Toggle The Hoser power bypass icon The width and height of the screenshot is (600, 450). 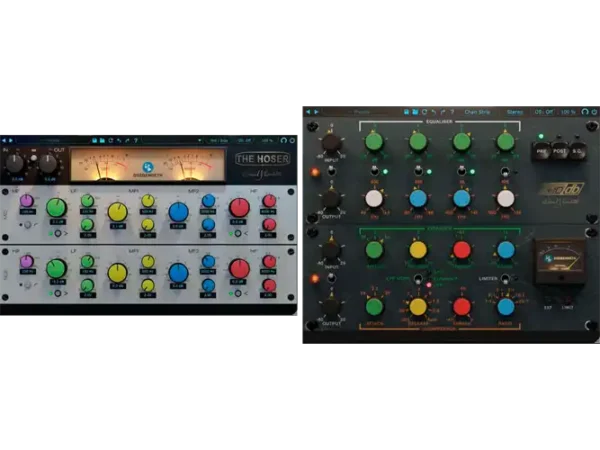pos(292,140)
